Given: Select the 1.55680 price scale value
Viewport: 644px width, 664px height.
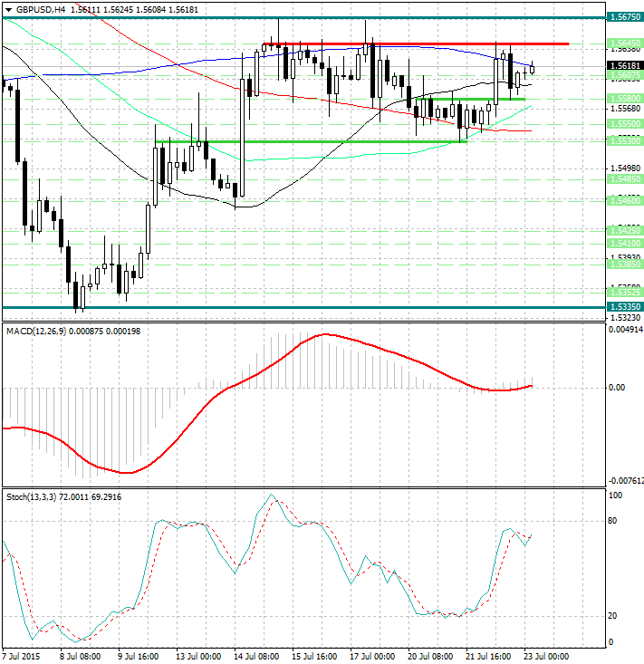Looking at the screenshot, I should [626, 109].
